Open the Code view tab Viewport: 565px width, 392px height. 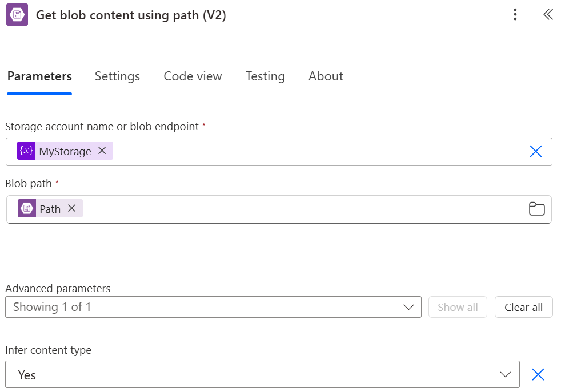[x=193, y=76]
